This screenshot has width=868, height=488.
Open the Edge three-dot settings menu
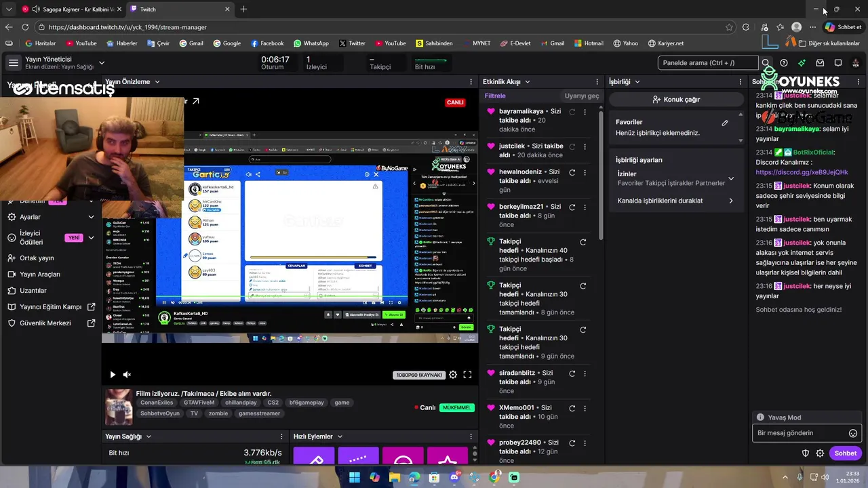coord(812,27)
